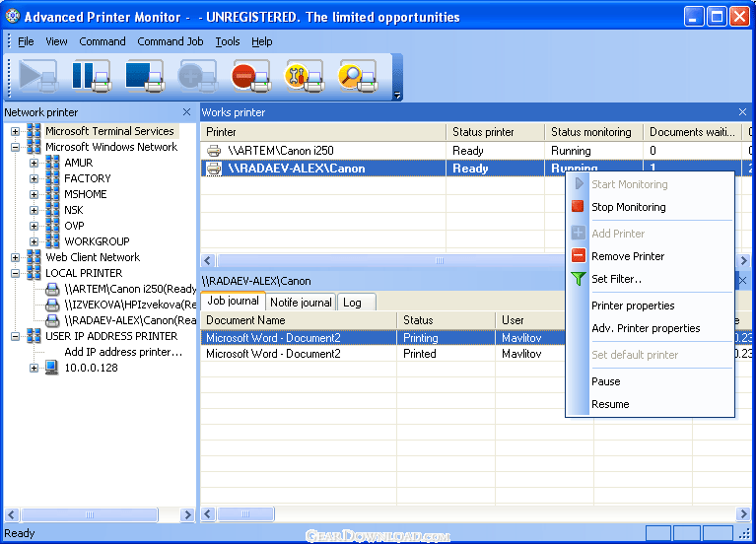Click the printer icon for \\RADAEV-ALEX\Canon row

[214, 169]
